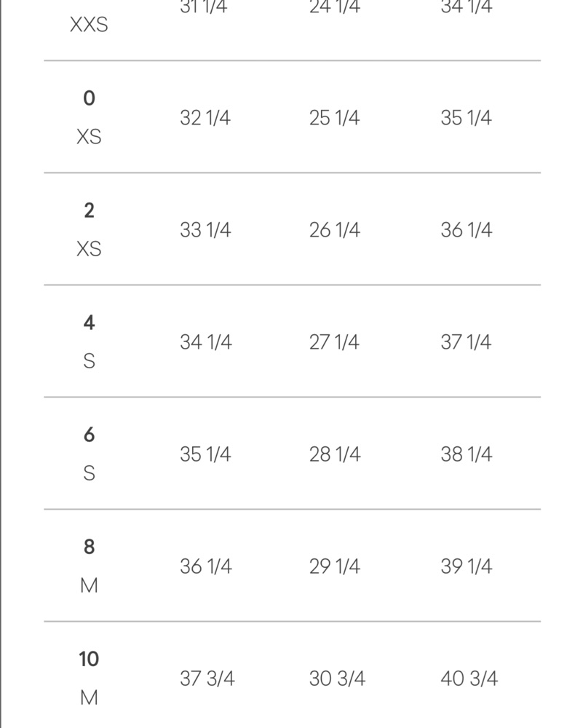
Task: Click the 39 1/4 measurement
Action: (x=466, y=566)
